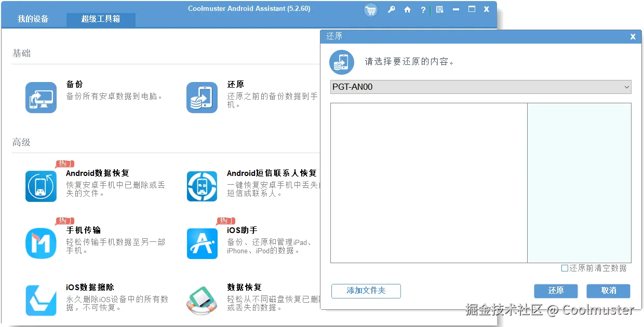This screenshot has height=327, width=644.
Task: Click the 取消 button
Action: 609,291
